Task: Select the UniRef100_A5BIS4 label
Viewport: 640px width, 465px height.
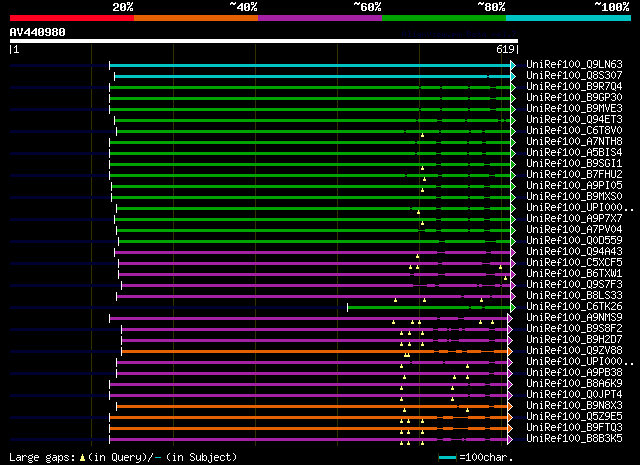Action: 574,153
